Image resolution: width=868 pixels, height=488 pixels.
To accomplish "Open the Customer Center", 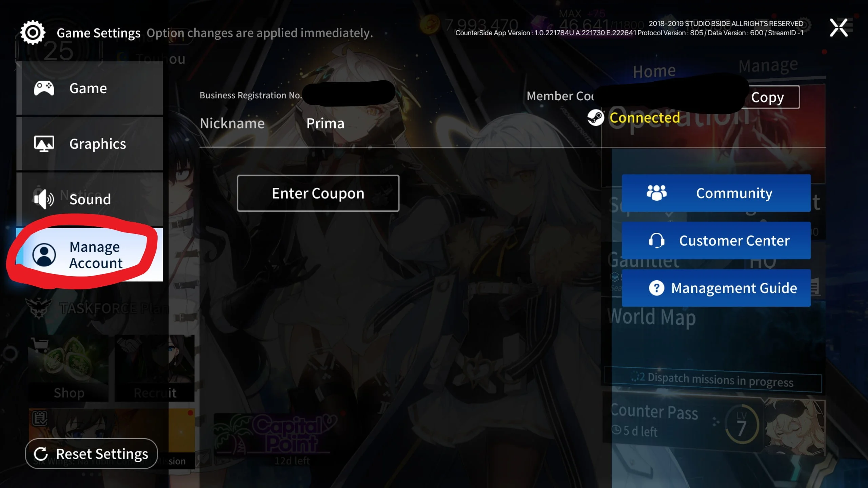I will click(x=722, y=241).
